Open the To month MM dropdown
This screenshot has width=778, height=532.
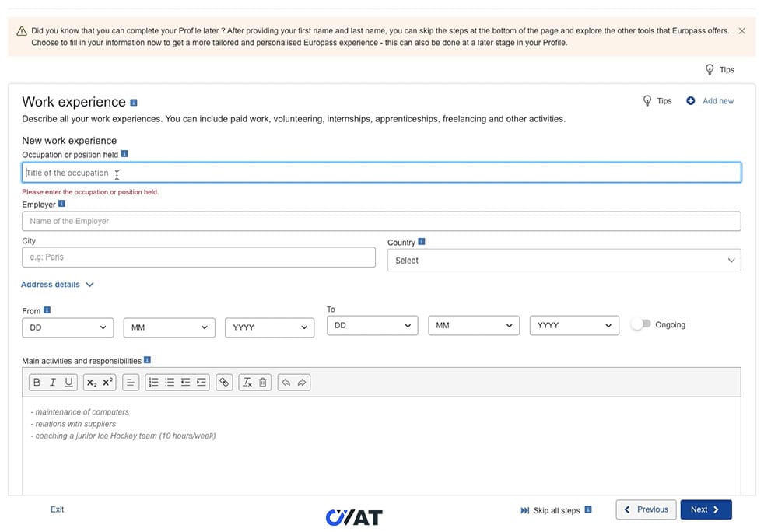tap(473, 325)
